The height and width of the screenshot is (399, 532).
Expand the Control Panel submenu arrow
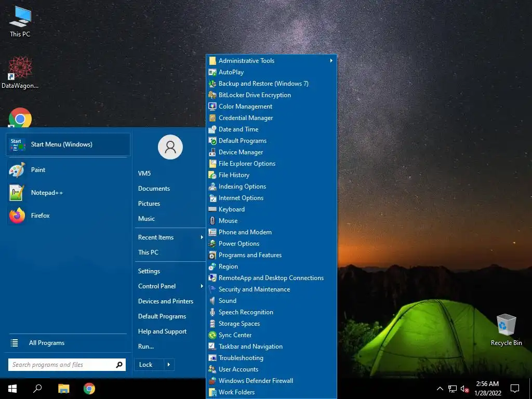202,286
